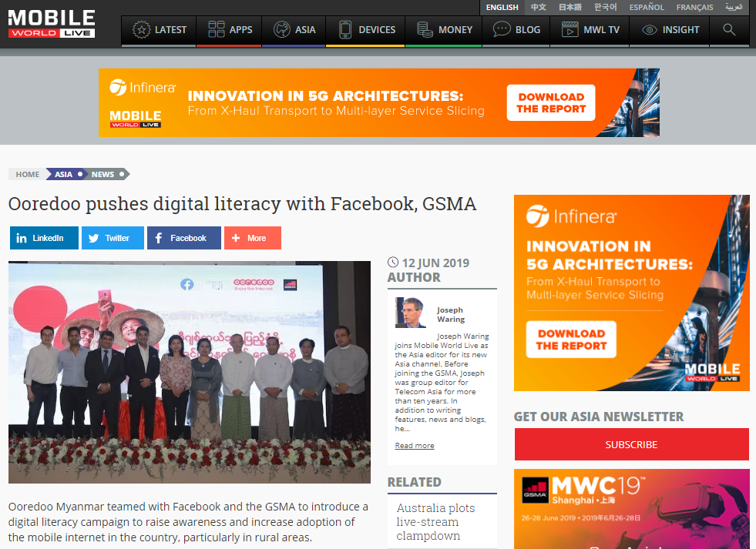Click the coins icon beside Money
This screenshot has height=549, width=756.
[425, 29]
